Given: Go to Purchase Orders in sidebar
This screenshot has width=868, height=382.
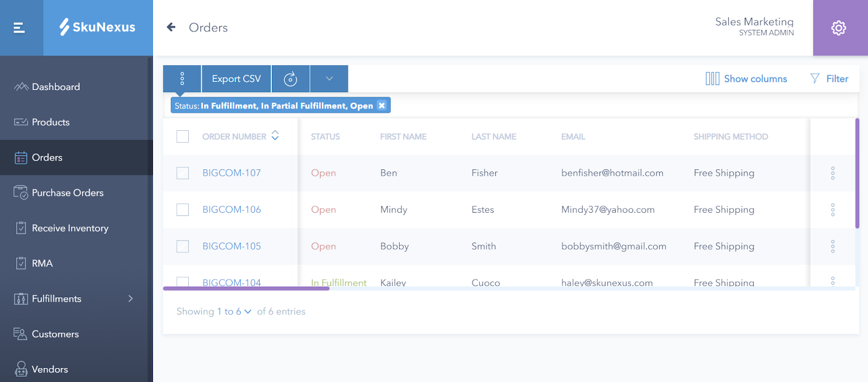Looking at the screenshot, I should [67, 193].
